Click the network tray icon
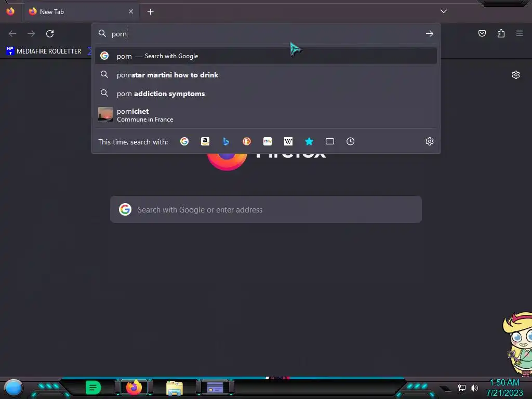This screenshot has height=399, width=532. pyautogui.click(x=462, y=388)
